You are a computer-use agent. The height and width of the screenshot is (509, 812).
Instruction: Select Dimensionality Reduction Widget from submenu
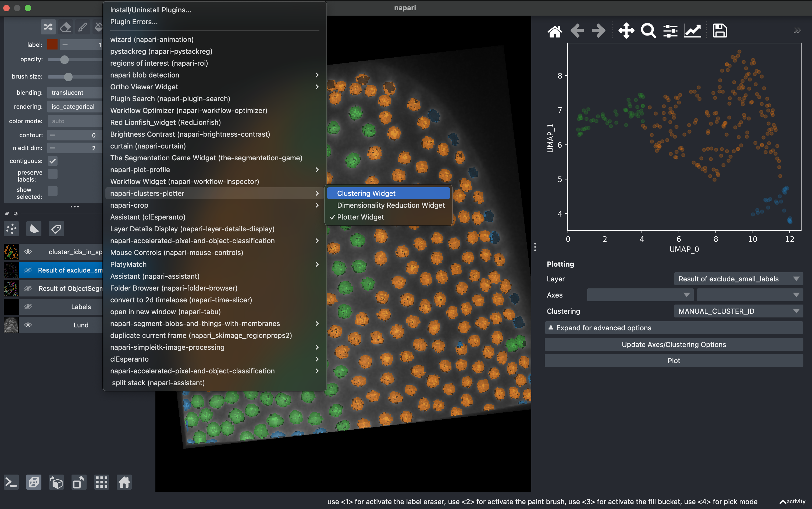[x=390, y=205]
